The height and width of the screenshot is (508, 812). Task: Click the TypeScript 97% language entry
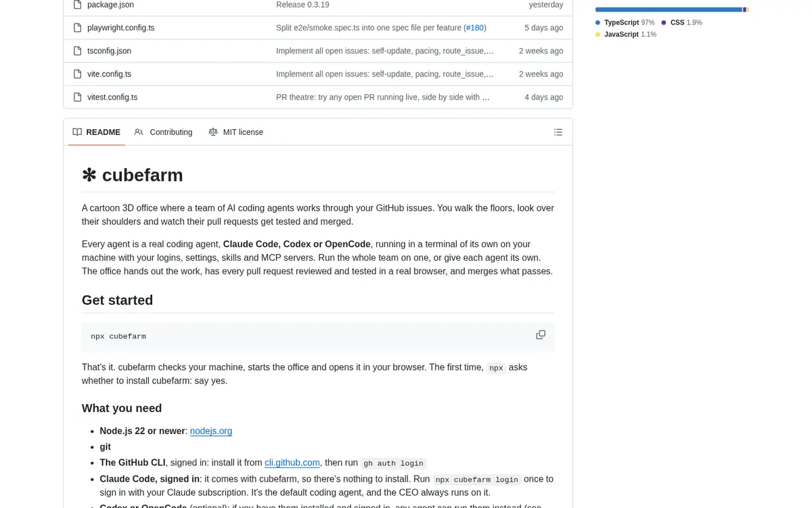point(625,22)
